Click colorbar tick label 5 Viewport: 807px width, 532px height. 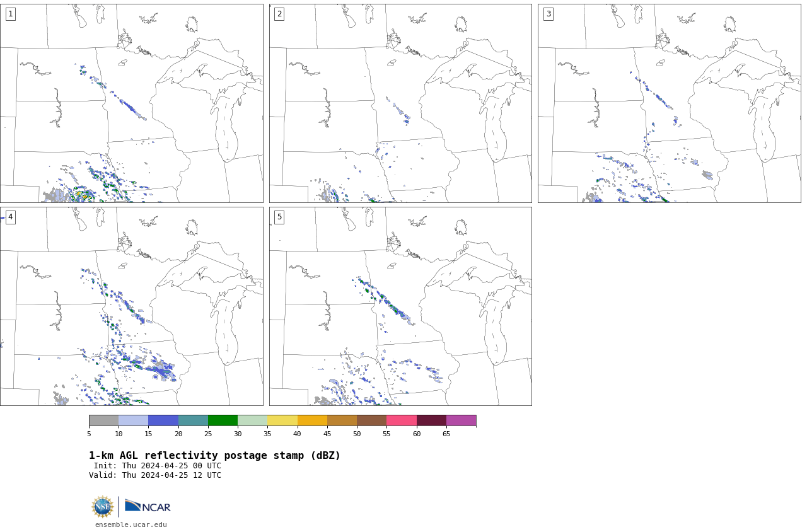tap(89, 434)
